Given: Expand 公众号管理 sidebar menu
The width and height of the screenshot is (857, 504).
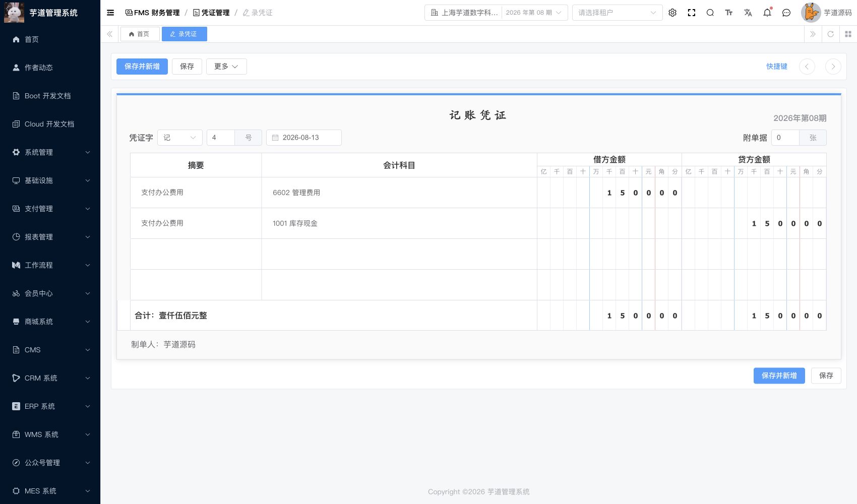Looking at the screenshot, I should coord(50,463).
